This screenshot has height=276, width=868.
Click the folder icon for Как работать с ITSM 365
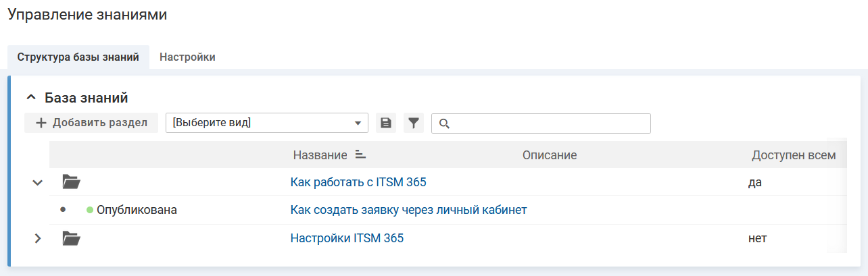71,182
